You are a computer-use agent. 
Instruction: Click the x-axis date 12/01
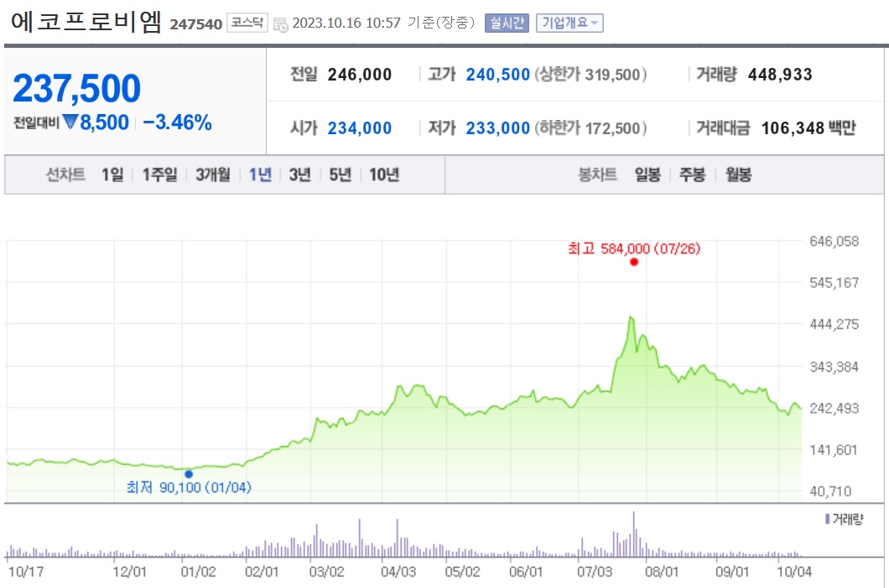[129, 571]
